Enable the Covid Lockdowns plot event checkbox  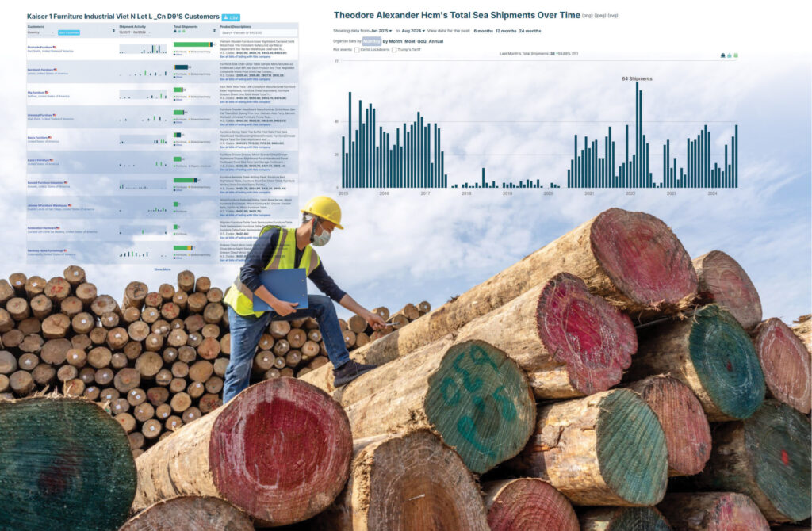point(357,50)
